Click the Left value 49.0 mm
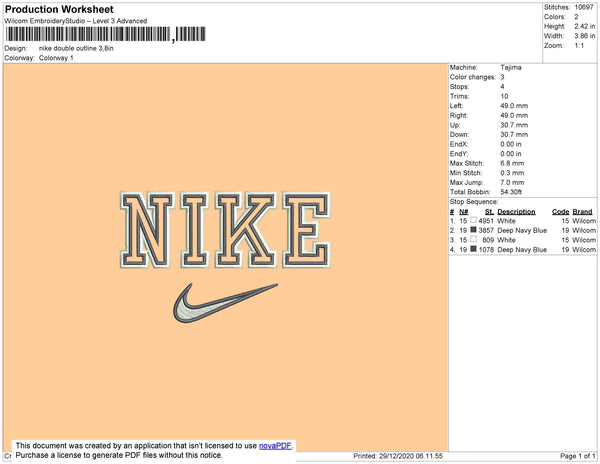This screenshot has height=464, width=600. [x=514, y=106]
